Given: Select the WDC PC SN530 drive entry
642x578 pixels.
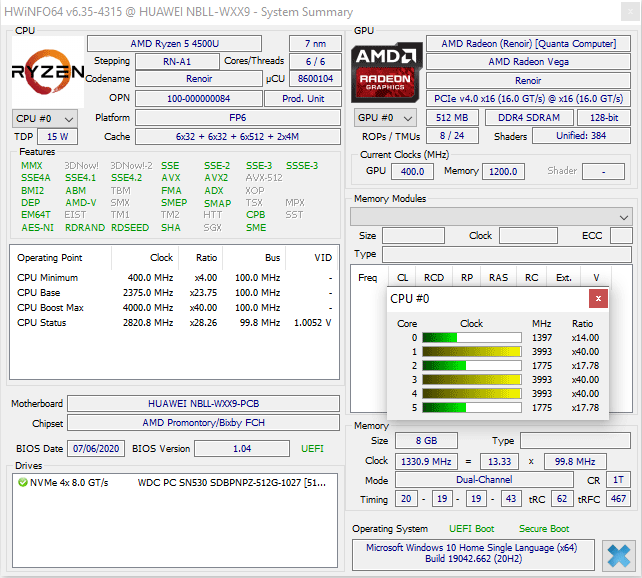Looking at the screenshot, I should [175, 483].
